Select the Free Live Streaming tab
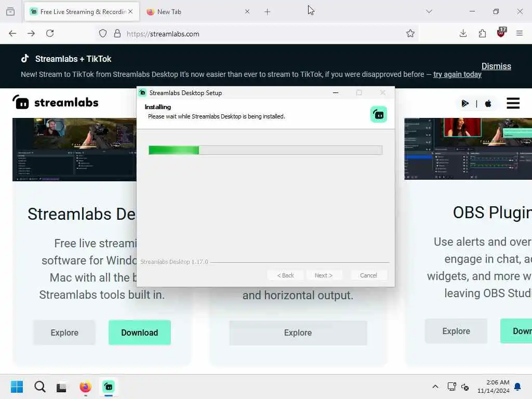 (82, 12)
